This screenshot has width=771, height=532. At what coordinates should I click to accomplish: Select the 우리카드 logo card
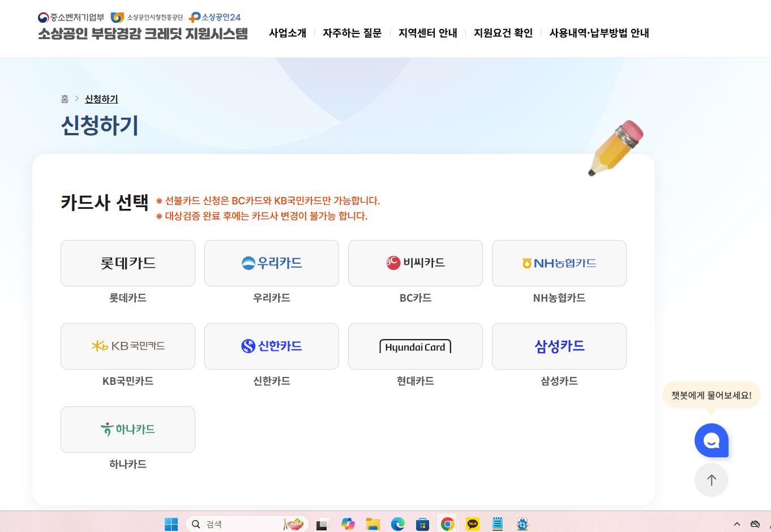tap(272, 263)
